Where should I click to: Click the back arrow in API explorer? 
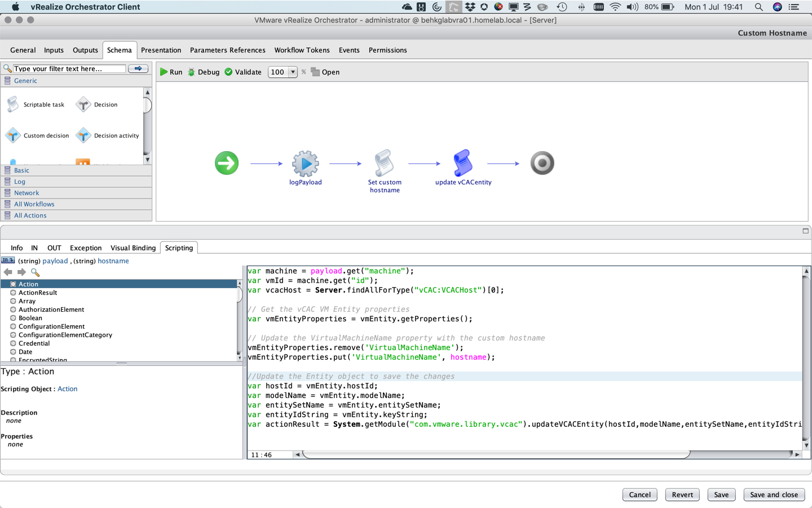coord(8,272)
